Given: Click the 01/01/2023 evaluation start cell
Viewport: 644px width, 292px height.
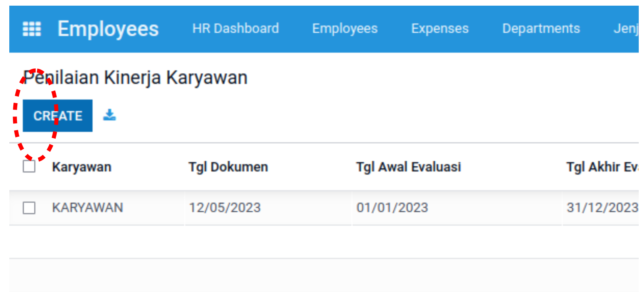Looking at the screenshot, I should [392, 208].
